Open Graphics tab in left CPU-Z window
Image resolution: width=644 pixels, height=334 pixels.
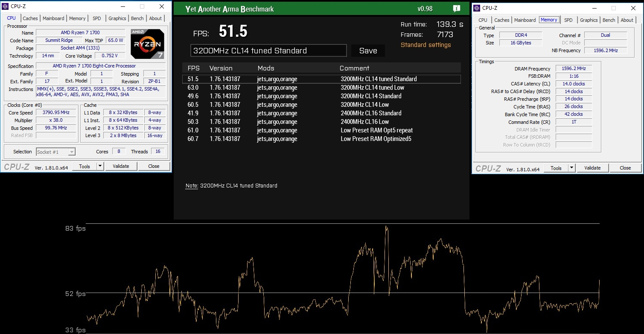pos(117,18)
